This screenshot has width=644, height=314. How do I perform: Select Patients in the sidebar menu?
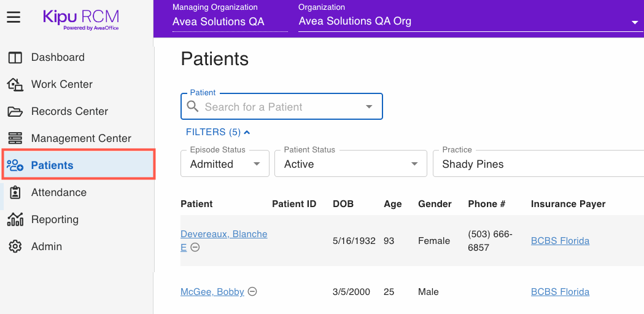(x=78, y=165)
